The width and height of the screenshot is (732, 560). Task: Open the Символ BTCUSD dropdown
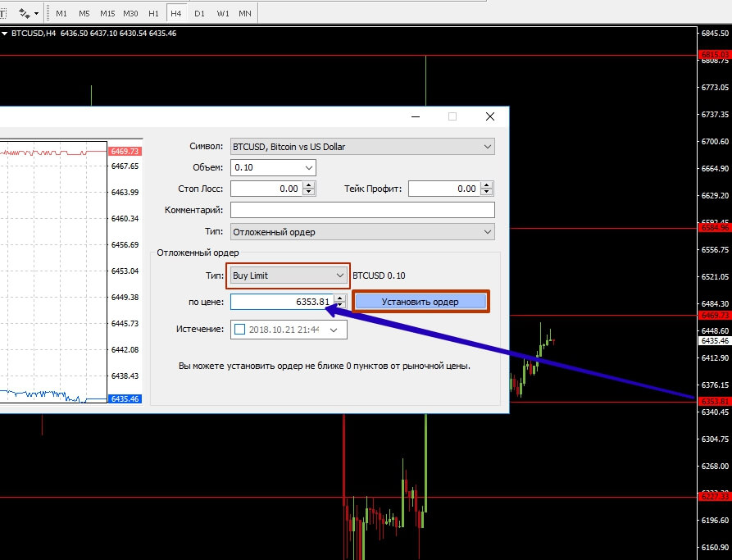(361, 147)
